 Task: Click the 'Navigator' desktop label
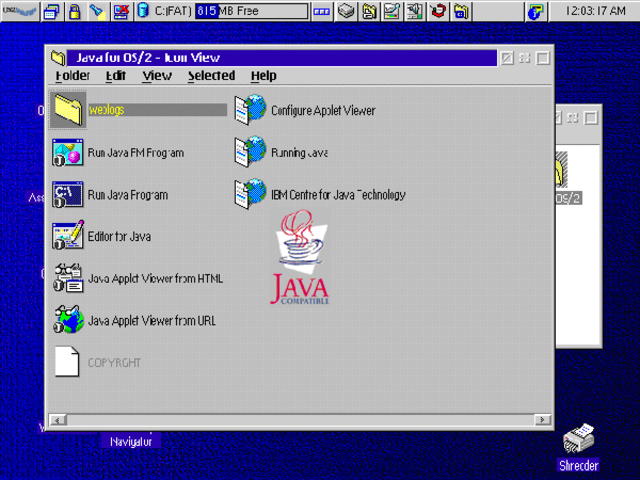coord(131,442)
